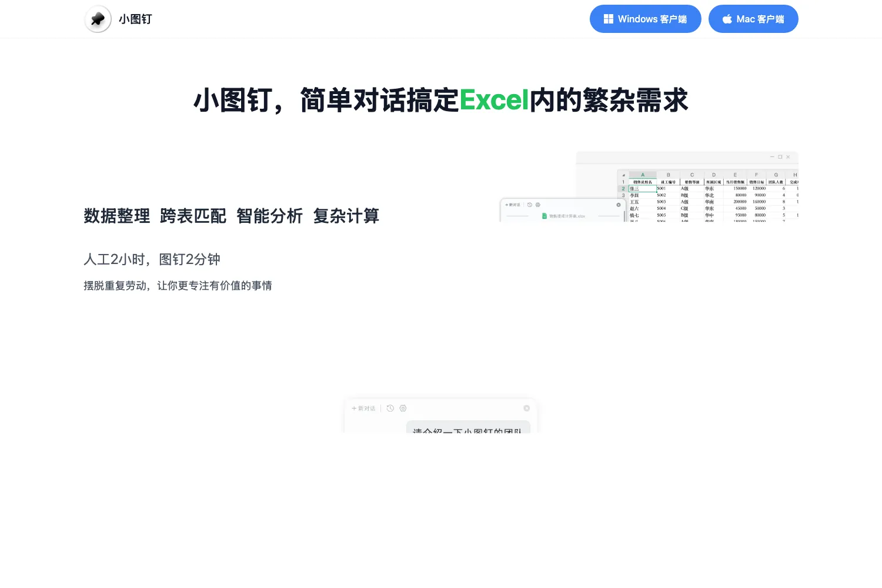Download the Mac 客户端
The height and width of the screenshot is (588, 882).
[753, 19]
